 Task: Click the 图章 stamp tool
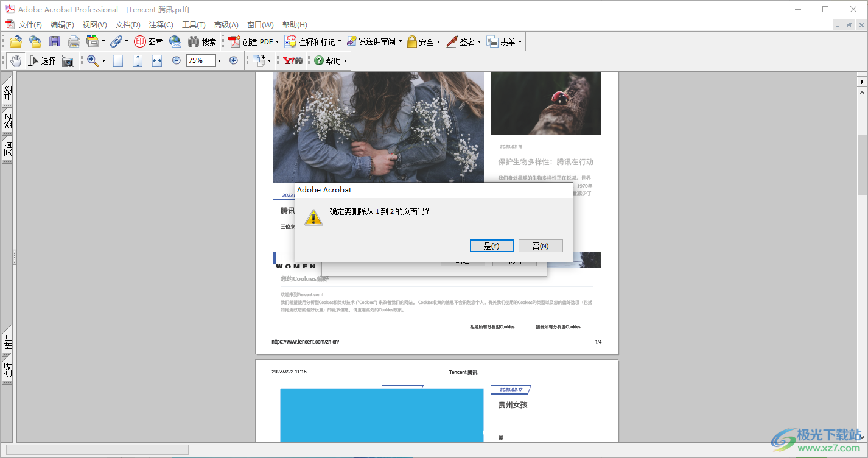pos(148,41)
